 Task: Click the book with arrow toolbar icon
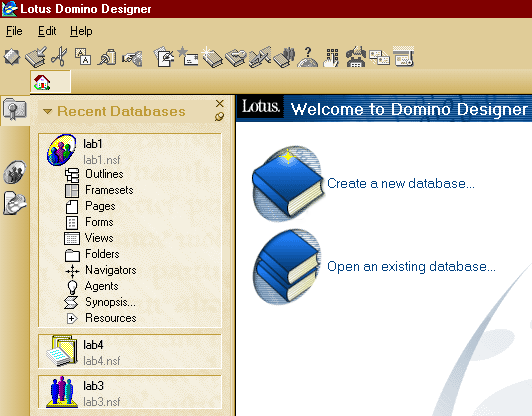pyautogui.click(x=36, y=57)
